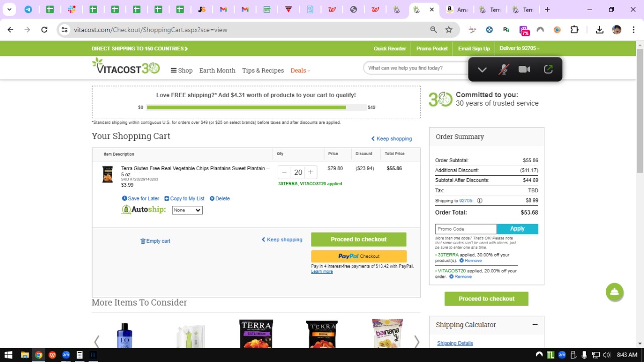Apply the promo code
644x362 pixels.
click(517, 229)
